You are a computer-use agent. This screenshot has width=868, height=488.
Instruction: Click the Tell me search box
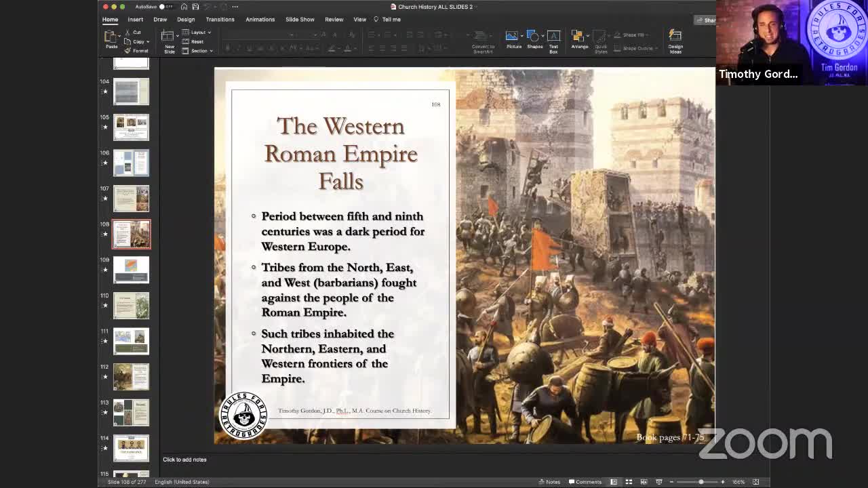tap(387, 20)
